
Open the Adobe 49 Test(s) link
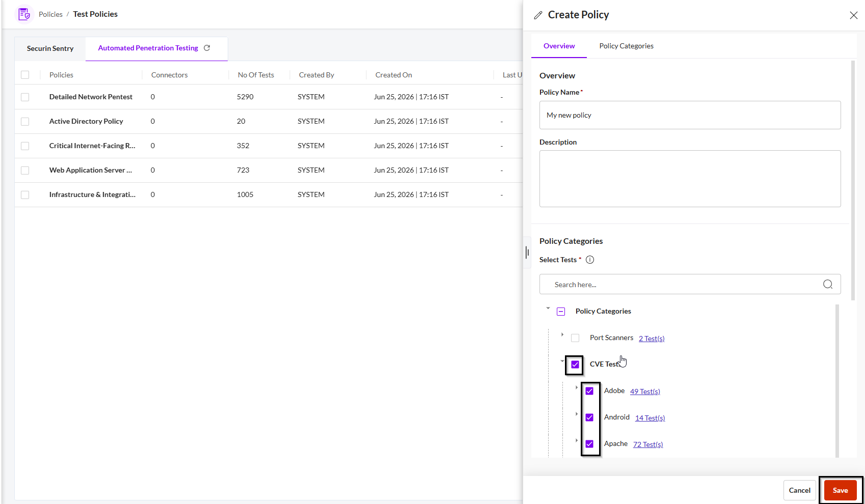click(x=645, y=391)
